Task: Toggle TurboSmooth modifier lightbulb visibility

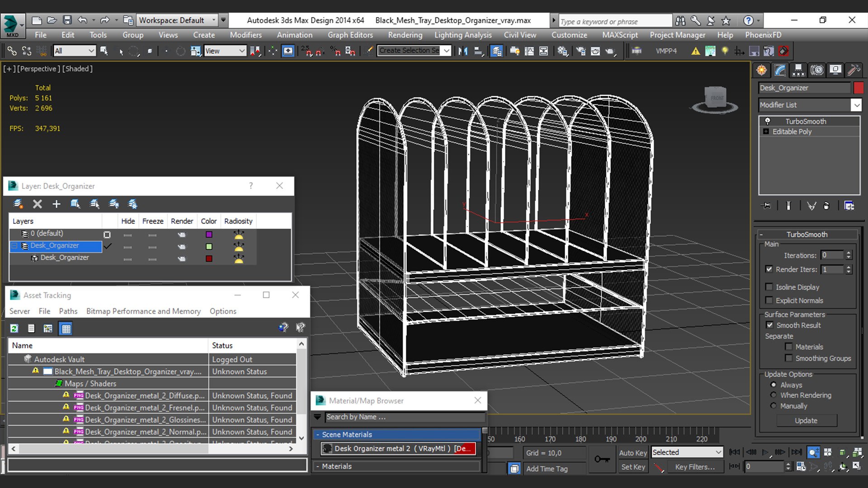Action: [767, 121]
